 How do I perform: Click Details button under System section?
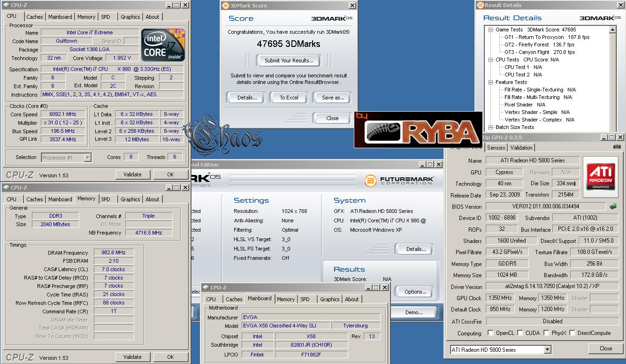[x=416, y=249]
